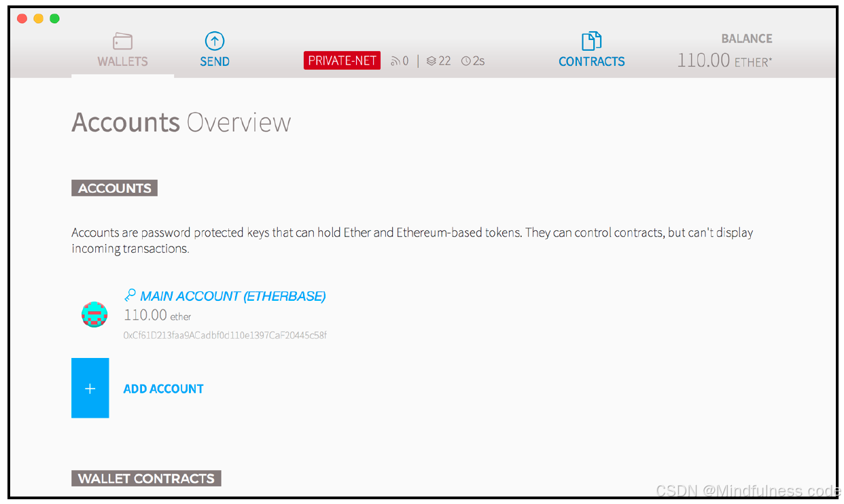Click the macOS red close button
Screen dimensions: 844x504
[x=22, y=18]
